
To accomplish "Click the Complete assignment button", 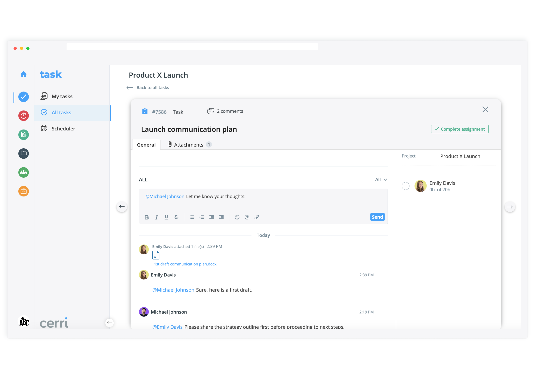I will coord(460,129).
